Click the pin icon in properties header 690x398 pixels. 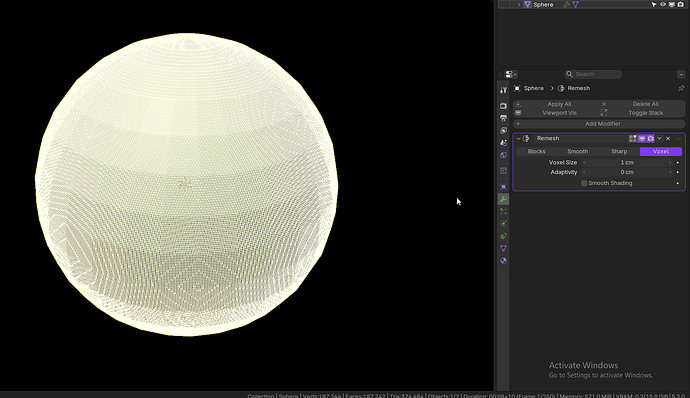[681, 88]
